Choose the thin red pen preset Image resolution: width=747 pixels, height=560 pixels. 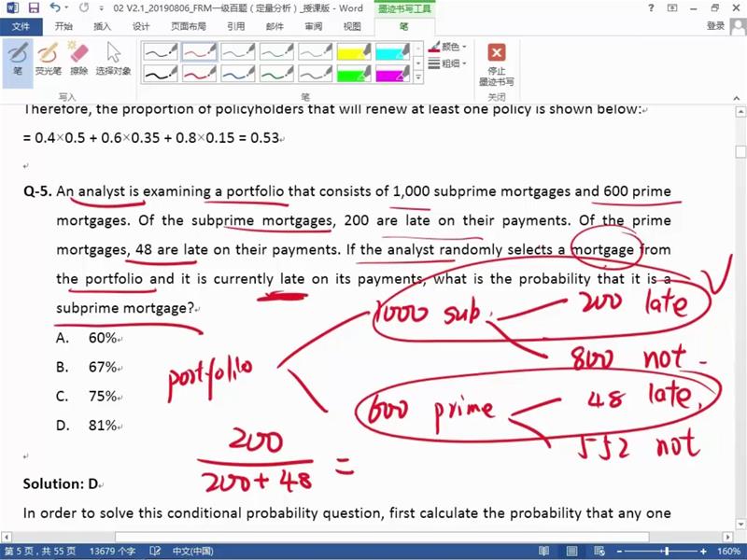click(x=199, y=52)
